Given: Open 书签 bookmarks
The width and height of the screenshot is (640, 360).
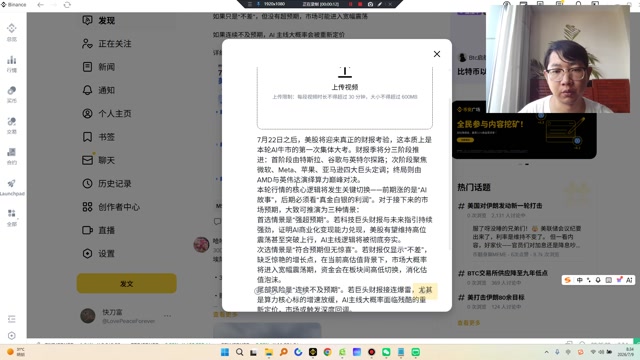Looking at the screenshot, I should click(x=106, y=137).
